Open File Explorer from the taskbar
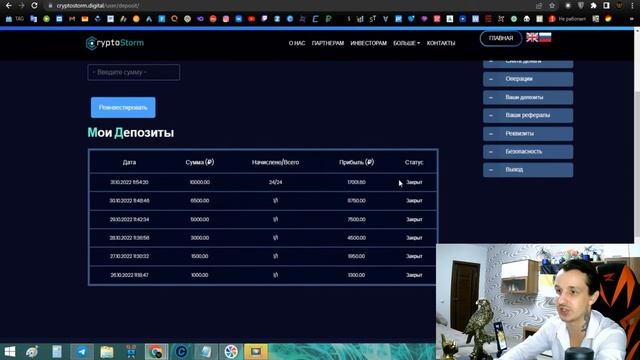640x360 pixels. (x=107, y=351)
